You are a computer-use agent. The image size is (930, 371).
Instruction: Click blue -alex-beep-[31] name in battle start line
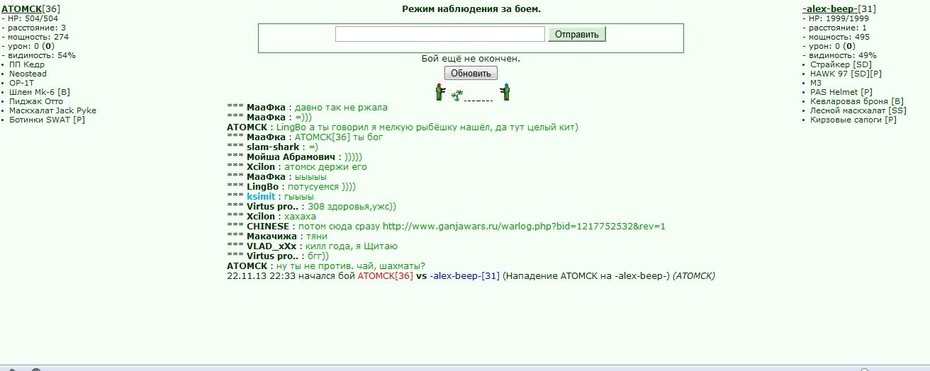[464, 276]
